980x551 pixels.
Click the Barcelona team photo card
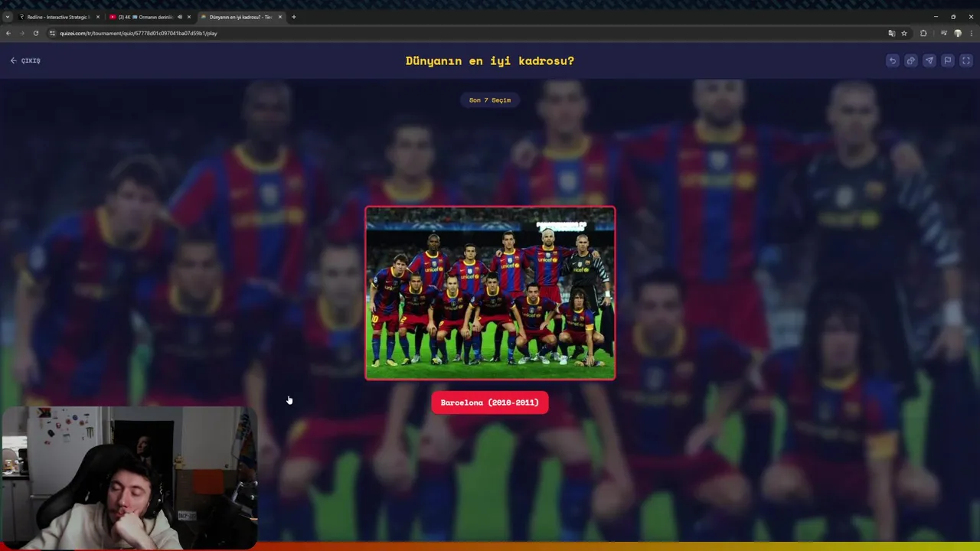click(490, 293)
